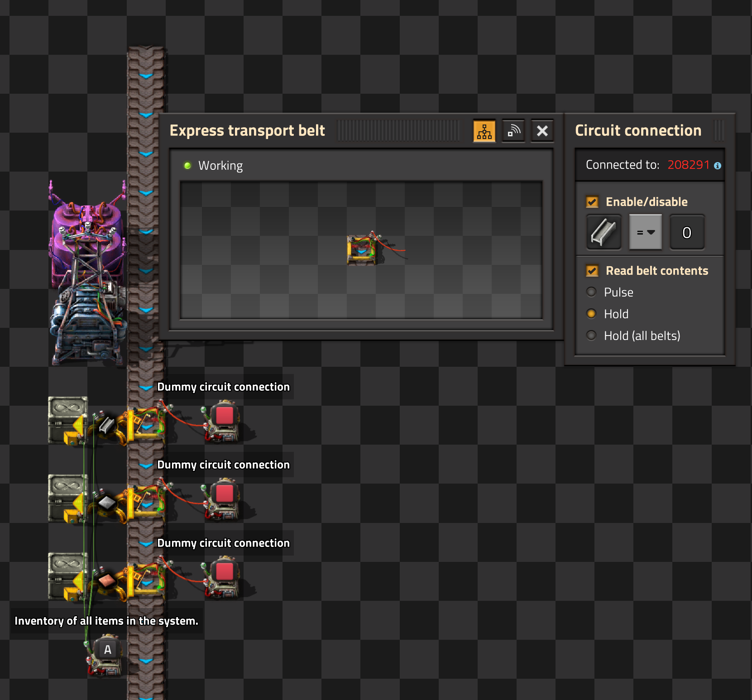Open the comparison operator dropdown

tap(645, 232)
